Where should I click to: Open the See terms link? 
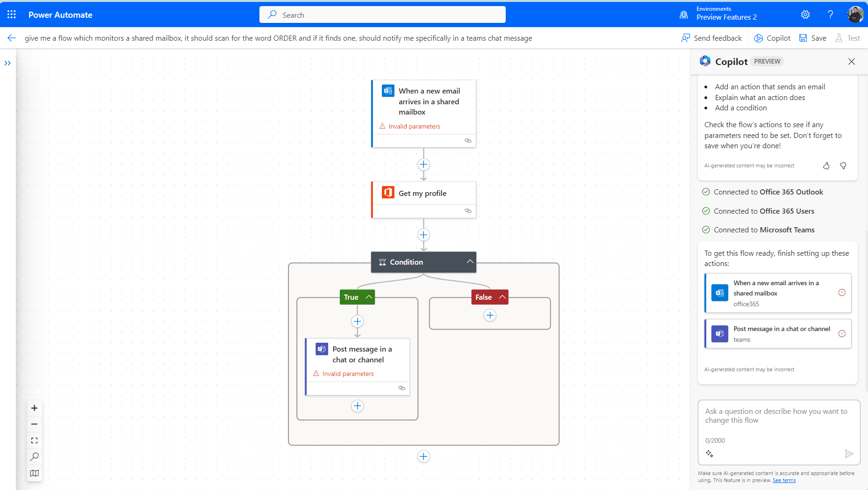pos(784,480)
